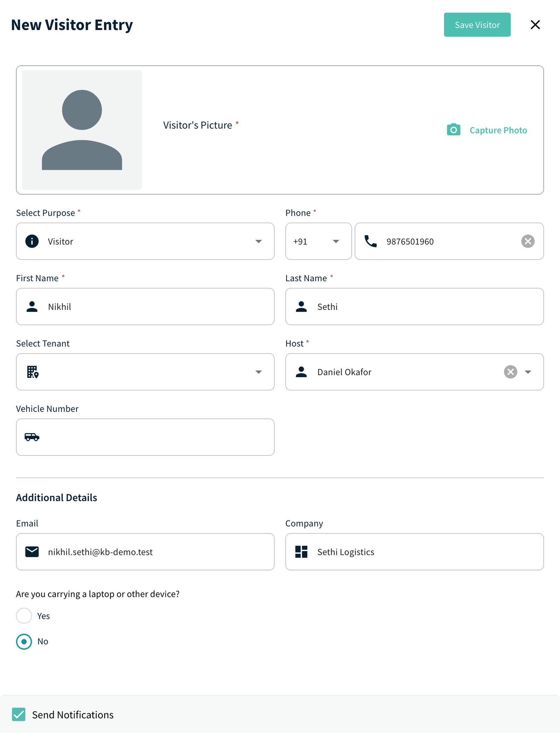560x733 pixels.
Task: Click the Email field with nikhil.sethi@kb-demo.test
Action: pyautogui.click(x=145, y=552)
